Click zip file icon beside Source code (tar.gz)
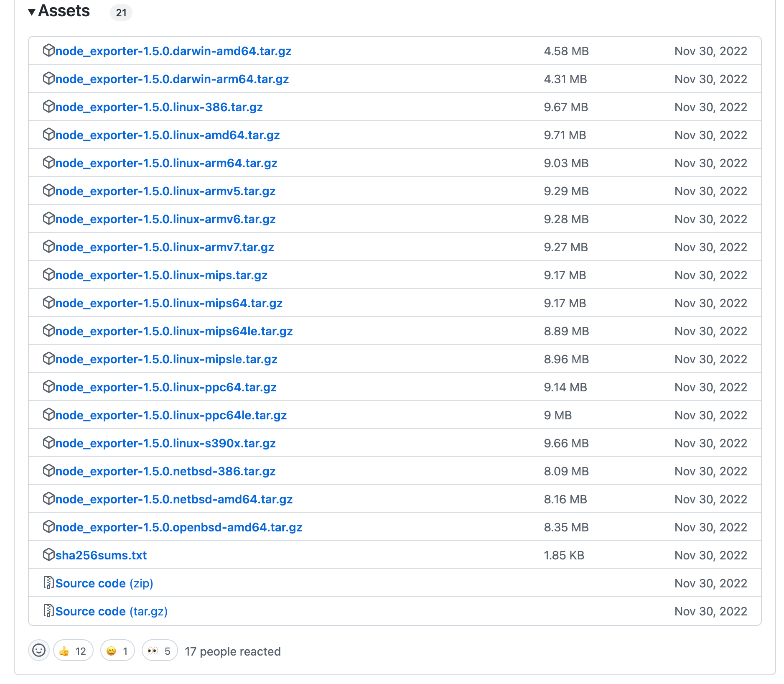Viewport: 784px width, 684px height. [x=49, y=610]
